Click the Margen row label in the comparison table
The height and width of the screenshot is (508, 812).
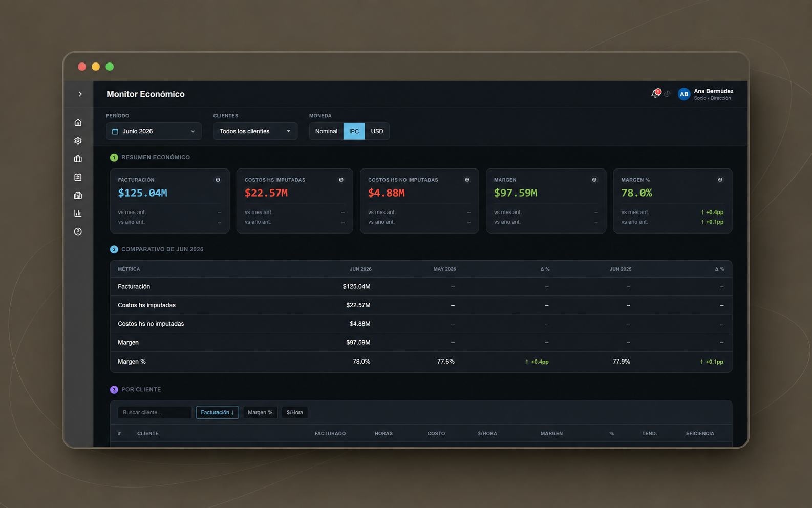coord(128,343)
